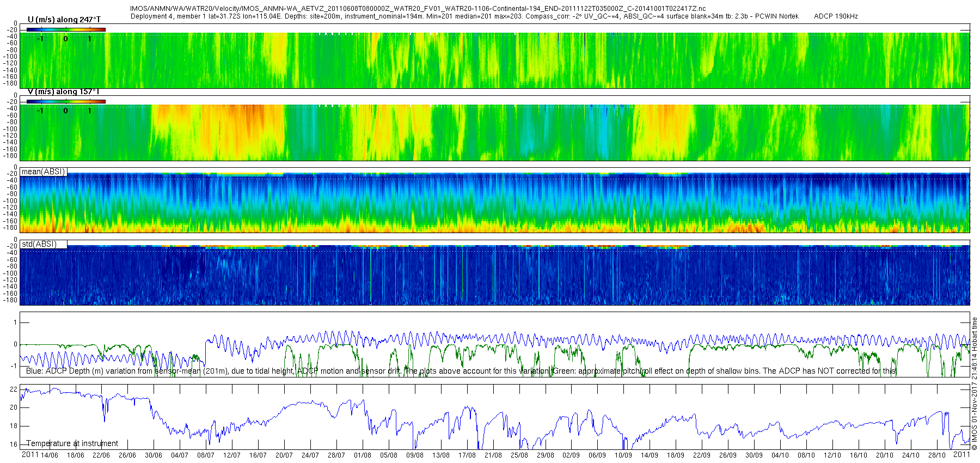Click the '09/08' date tick label
The width and height of the screenshot is (980, 463).
415,455
